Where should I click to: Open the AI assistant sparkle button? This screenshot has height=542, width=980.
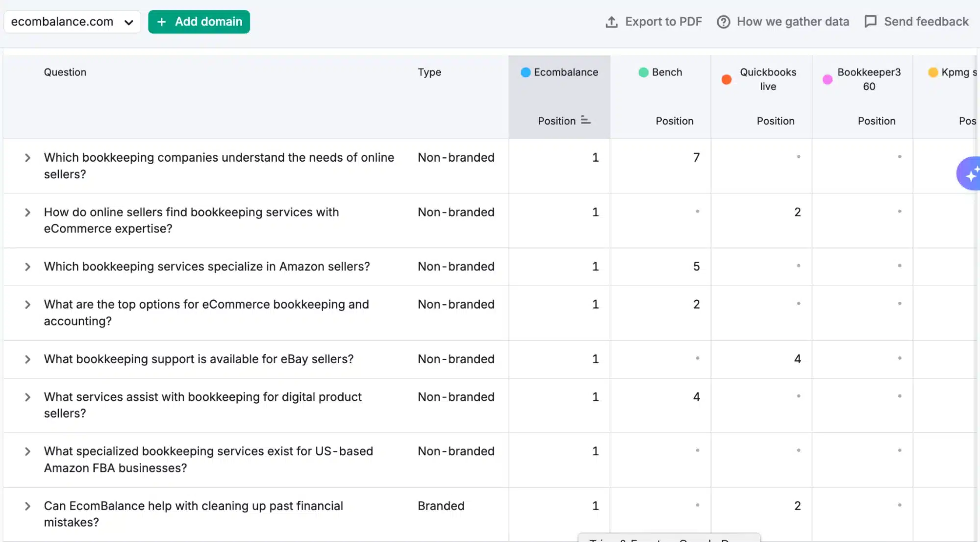(970, 173)
